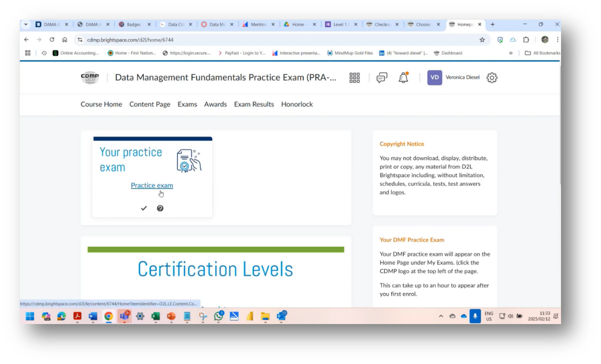Switch to the Mentimeter browser tab
Screen dimensions: 601x364
(258, 24)
